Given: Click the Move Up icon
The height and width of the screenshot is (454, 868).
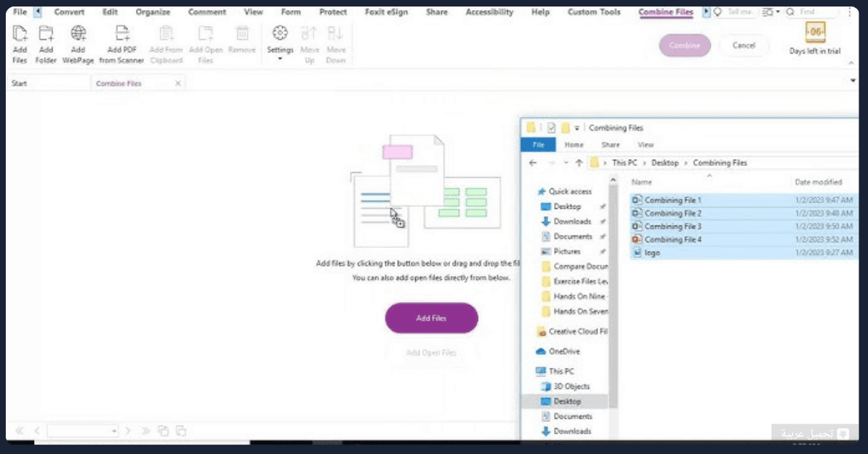Looking at the screenshot, I should click(310, 33).
